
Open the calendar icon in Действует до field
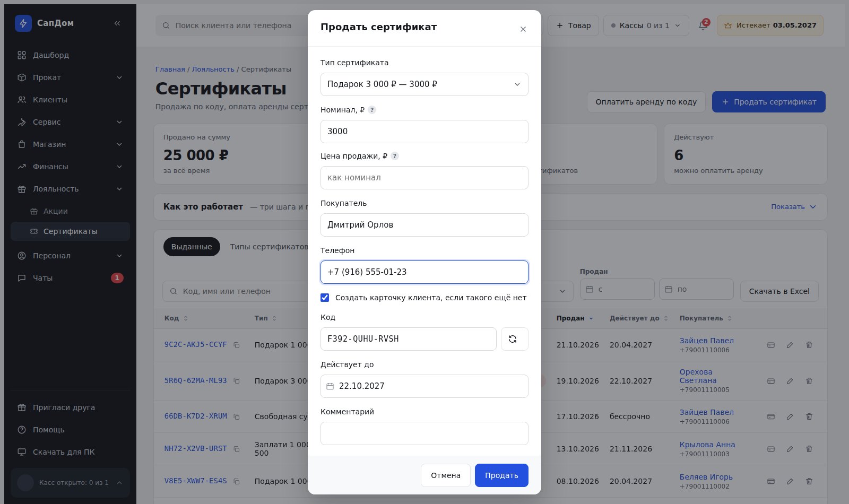coord(330,386)
